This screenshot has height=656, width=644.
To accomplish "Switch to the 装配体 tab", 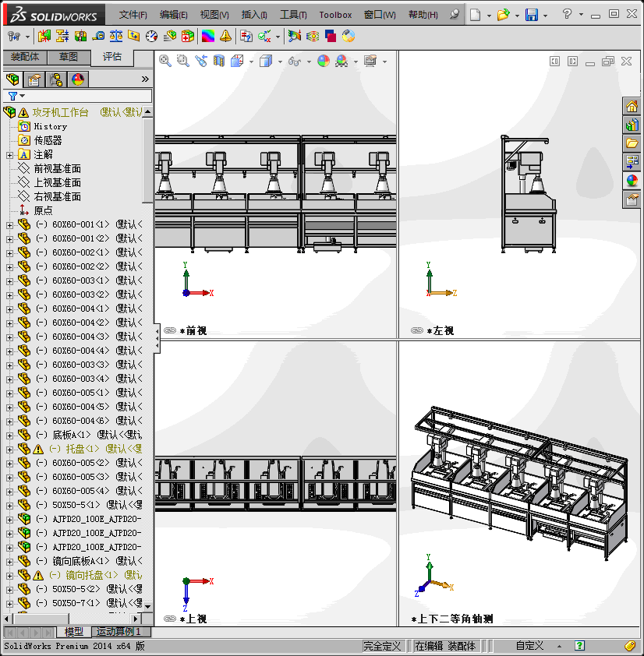I will pos(25,57).
